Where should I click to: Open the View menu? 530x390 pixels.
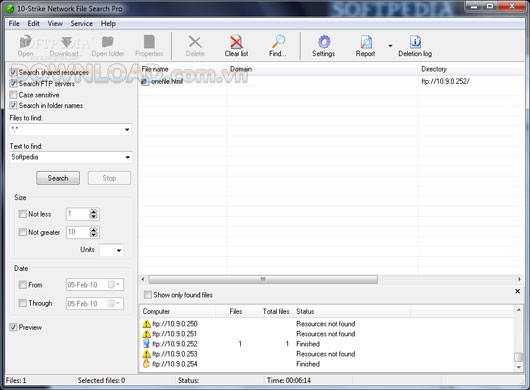pyautogui.click(x=55, y=23)
